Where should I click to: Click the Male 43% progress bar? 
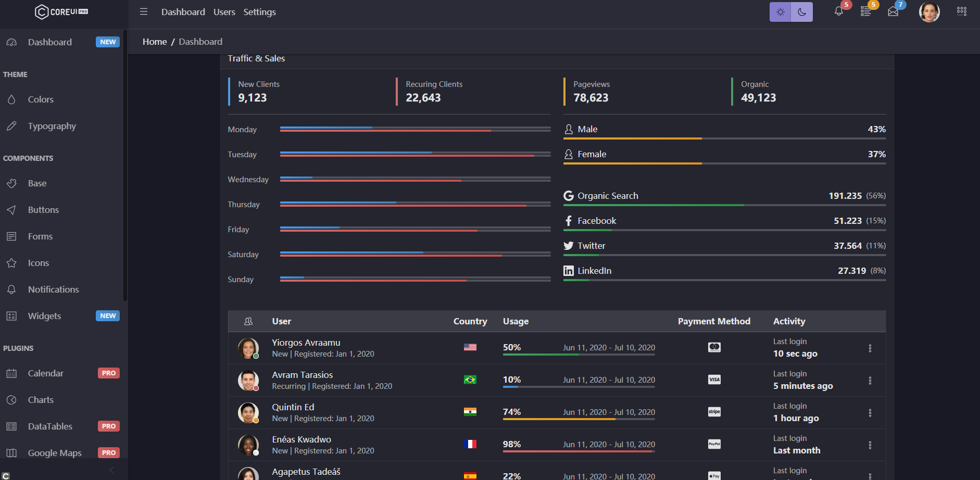(725, 138)
